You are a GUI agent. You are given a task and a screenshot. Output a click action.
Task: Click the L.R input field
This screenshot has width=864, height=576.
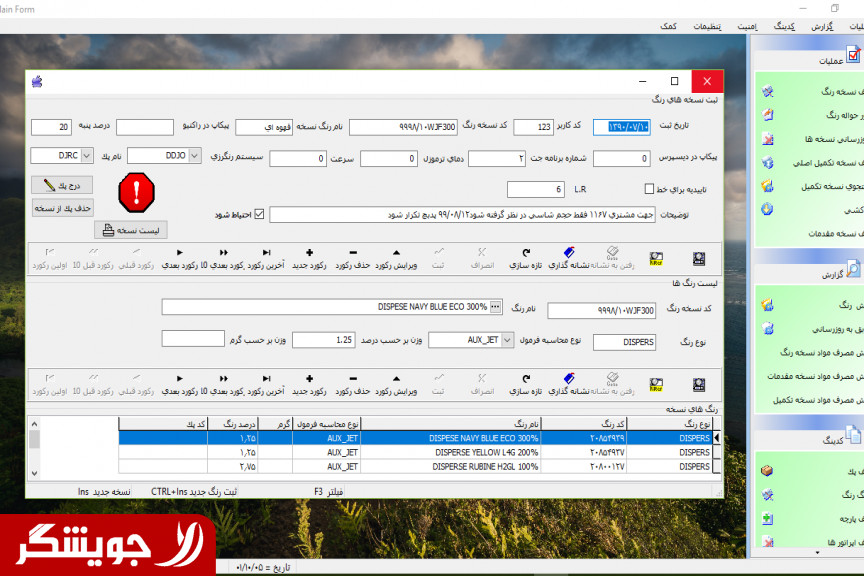pyautogui.click(x=535, y=189)
